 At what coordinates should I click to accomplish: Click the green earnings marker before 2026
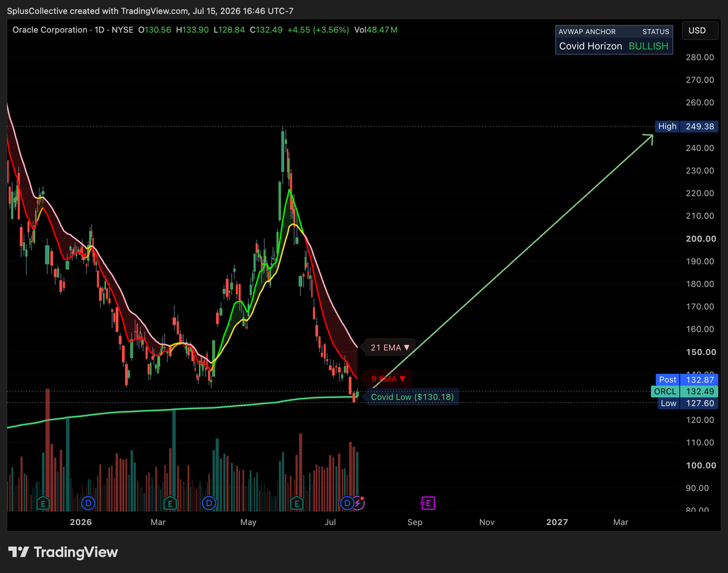[42, 503]
